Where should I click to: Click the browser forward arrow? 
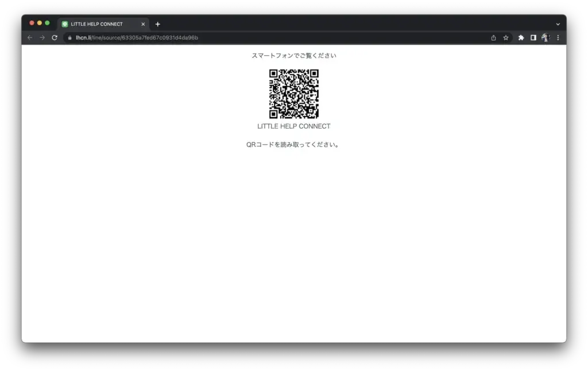click(42, 38)
